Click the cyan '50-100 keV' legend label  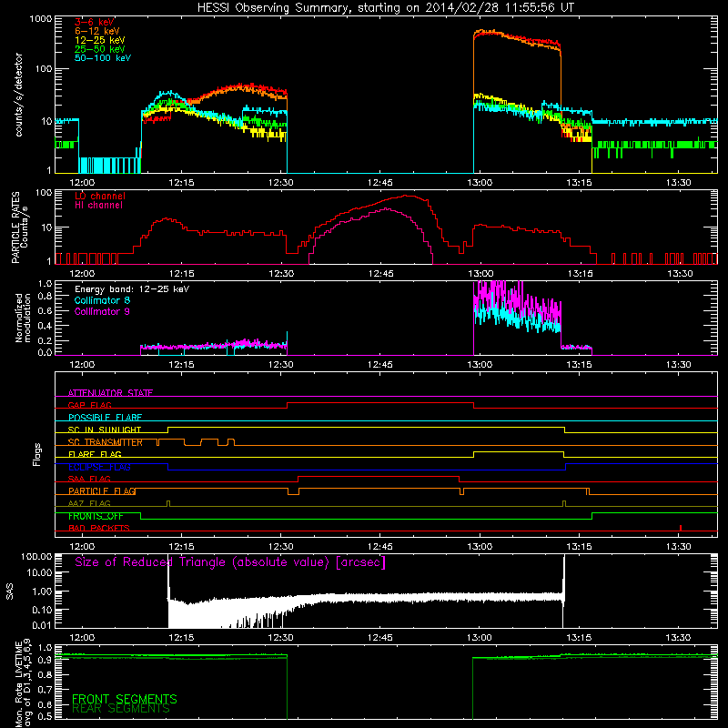(x=103, y=58)
